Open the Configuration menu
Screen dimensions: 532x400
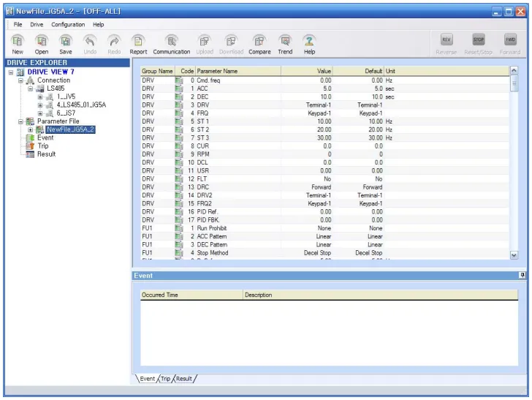tap(68, 25)
